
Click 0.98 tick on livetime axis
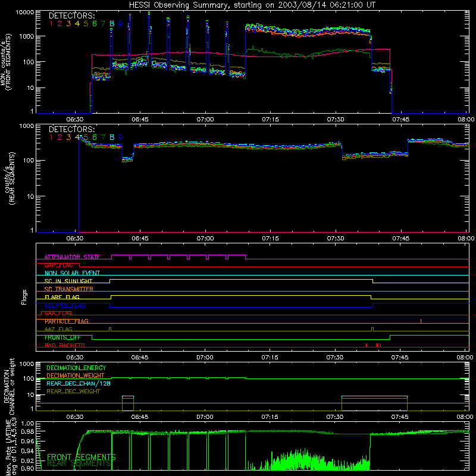pyautogui.click(x=28, y=431)
